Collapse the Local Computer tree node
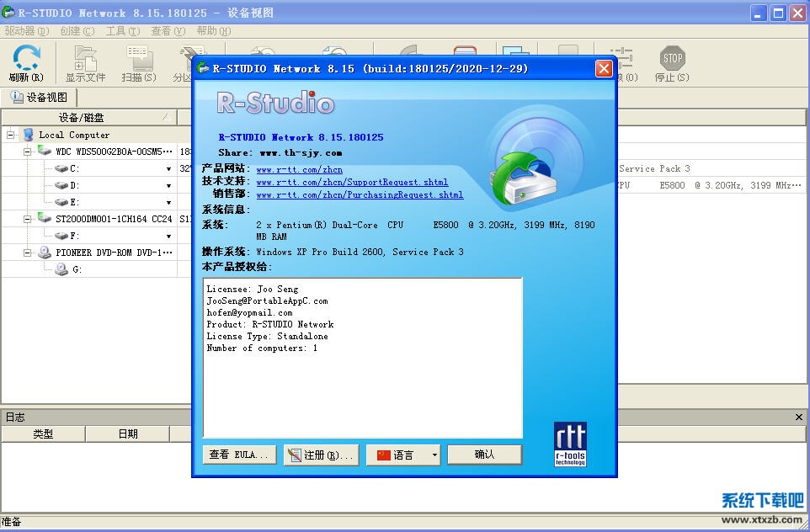This screenshot has height=532, width=810. pos(11,135)
